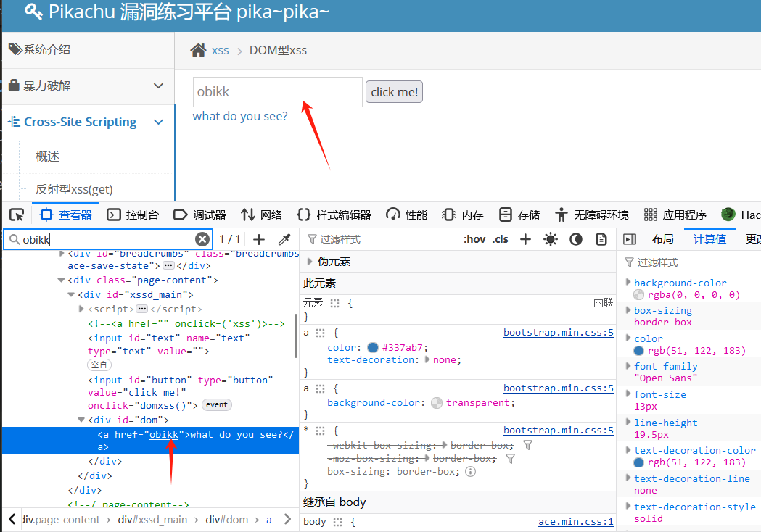Click the home icon in page breadcrumb

coord(198,50)
